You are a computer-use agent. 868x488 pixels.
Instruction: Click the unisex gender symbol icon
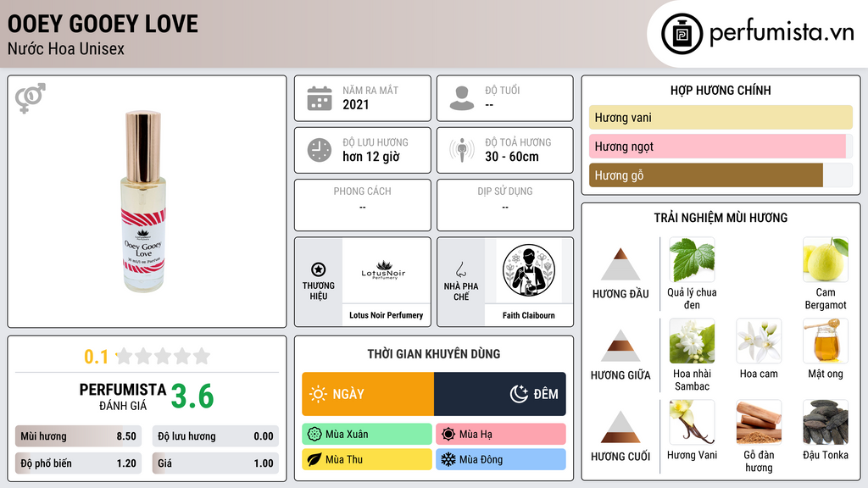30,98
